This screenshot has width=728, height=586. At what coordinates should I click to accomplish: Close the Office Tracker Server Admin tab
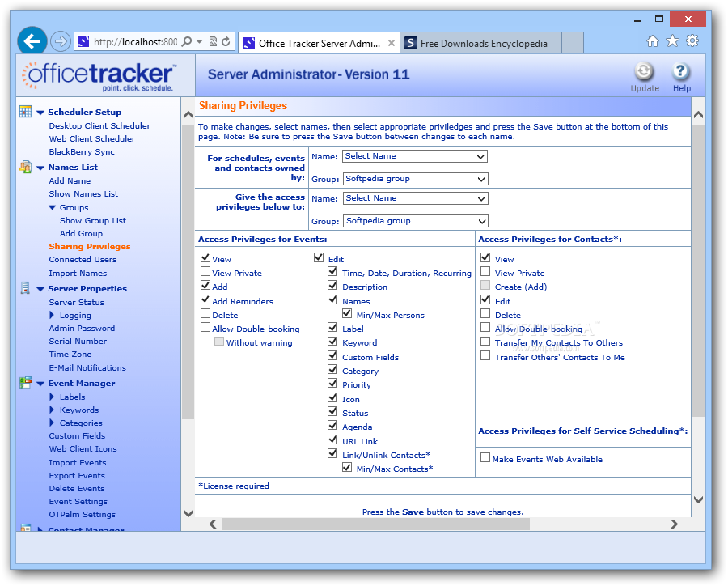click(392, 43)
